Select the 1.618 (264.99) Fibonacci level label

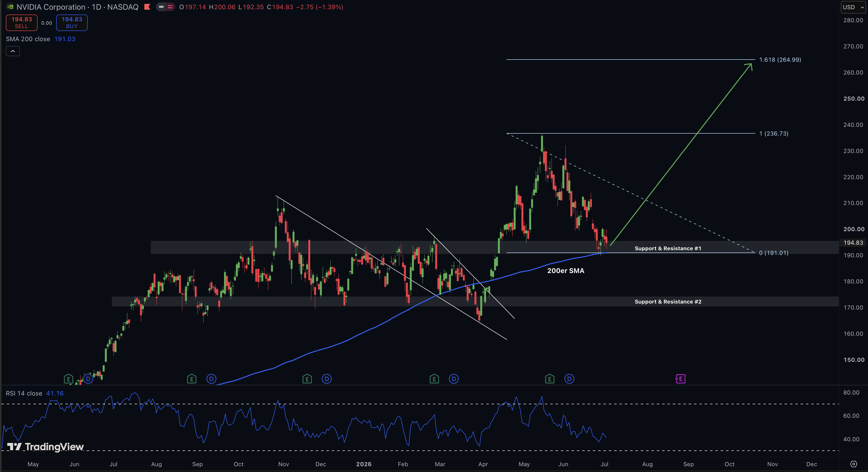coord(780,60)
